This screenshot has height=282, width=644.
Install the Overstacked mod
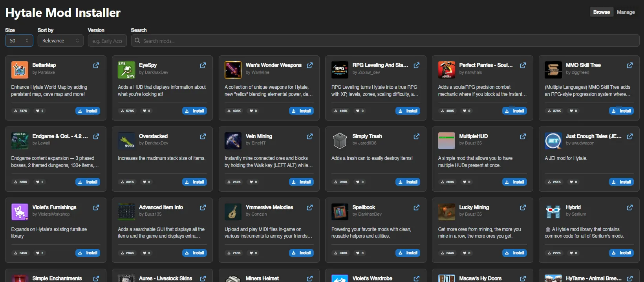click(194, 182)
